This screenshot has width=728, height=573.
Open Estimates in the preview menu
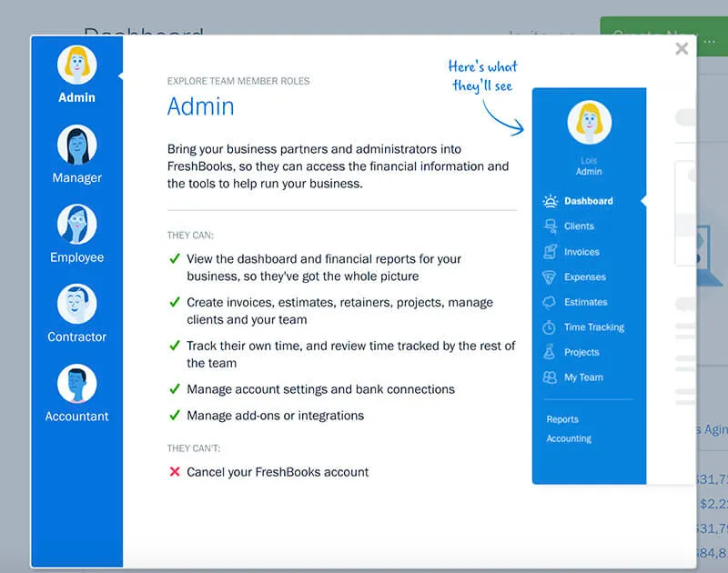point(585,302)
